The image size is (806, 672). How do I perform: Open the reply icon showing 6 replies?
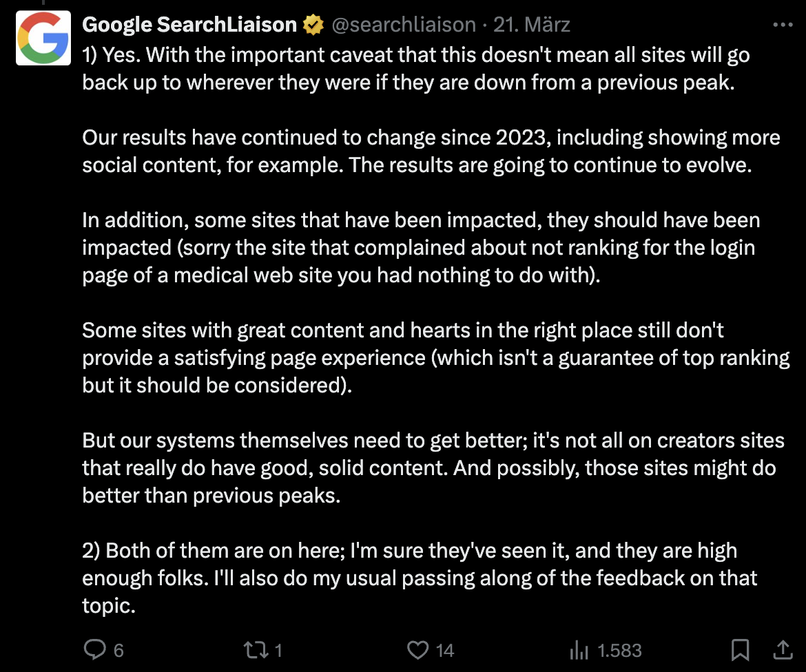[x=96, y=649]
